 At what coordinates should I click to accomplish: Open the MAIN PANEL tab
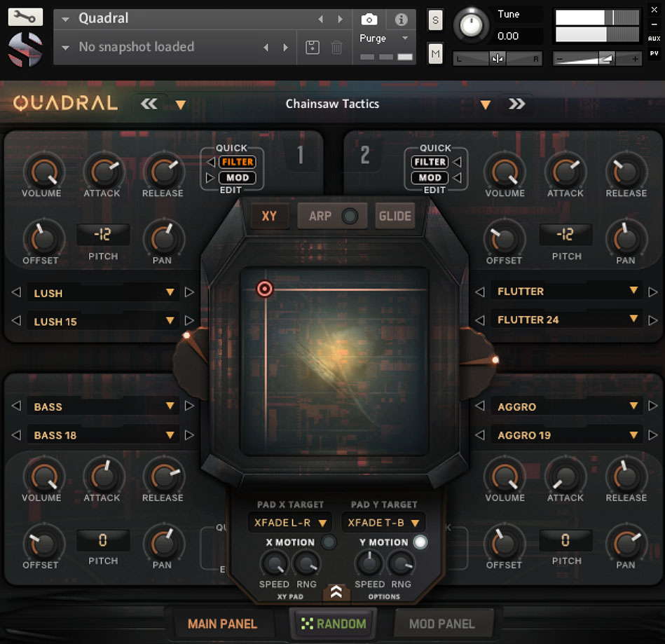pos(223,624)
